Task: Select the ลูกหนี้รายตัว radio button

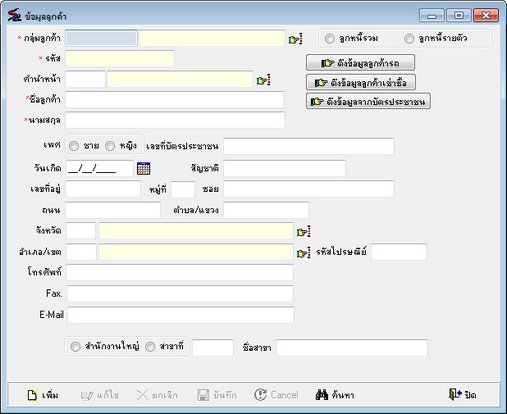Action: coord(409,39)
